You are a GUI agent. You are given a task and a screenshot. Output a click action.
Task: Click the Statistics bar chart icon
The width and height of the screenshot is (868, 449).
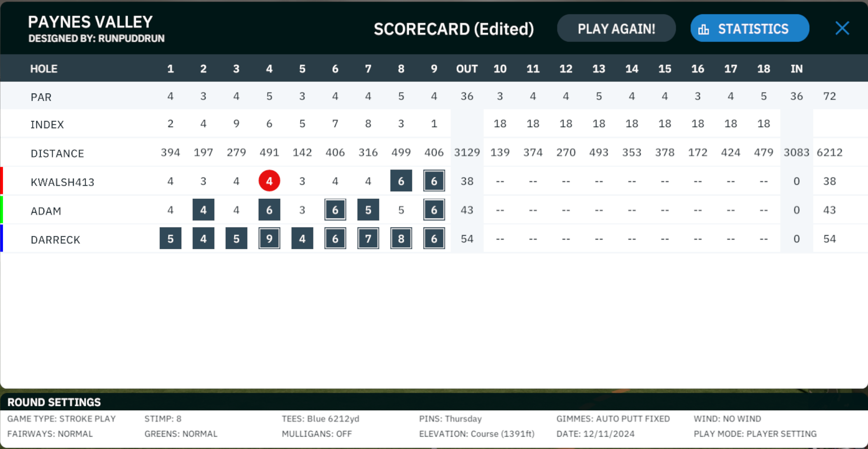tap(704, 29)
